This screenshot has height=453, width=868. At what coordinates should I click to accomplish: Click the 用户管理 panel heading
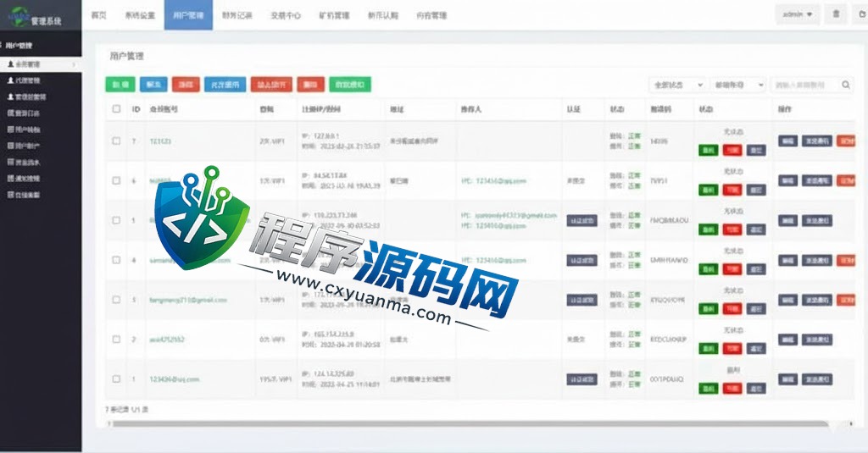pos(127,56)
